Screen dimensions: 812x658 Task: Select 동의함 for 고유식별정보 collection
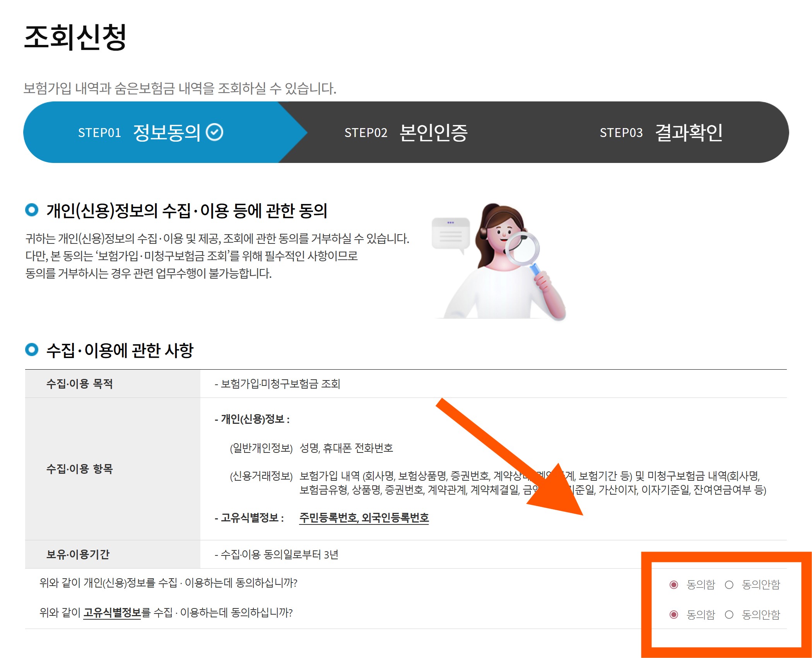tap(674, 614)
